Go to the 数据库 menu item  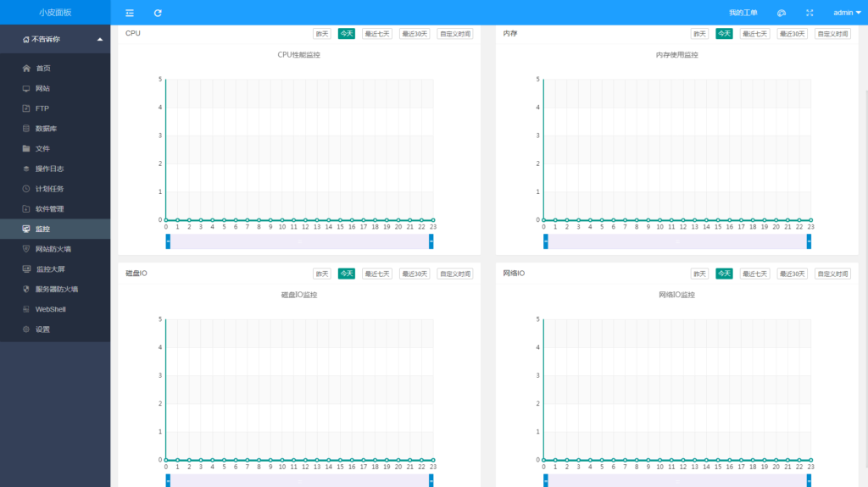pos(55,129)
